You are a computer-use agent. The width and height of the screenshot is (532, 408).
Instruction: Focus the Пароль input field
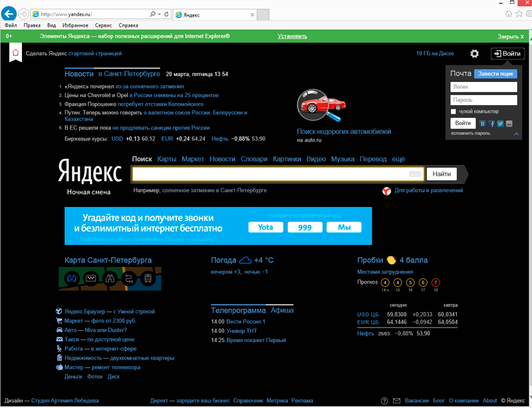coord(483,100)
